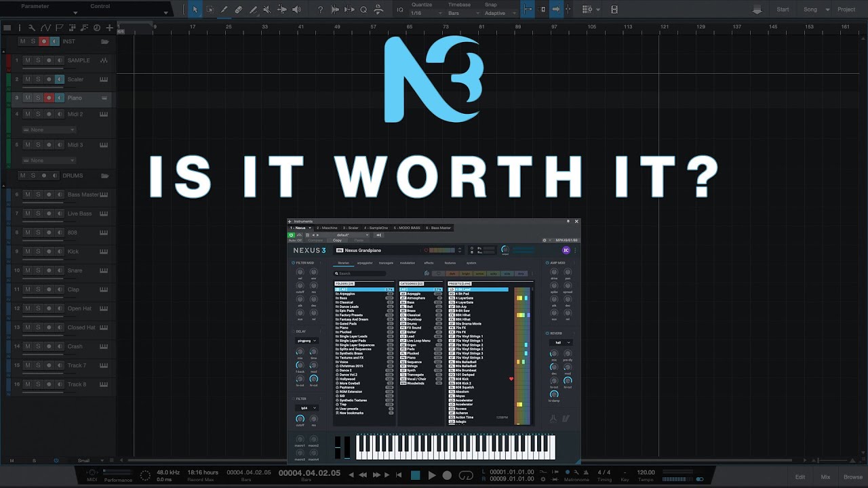Click the Play button in transport

(x=431, y=476)
